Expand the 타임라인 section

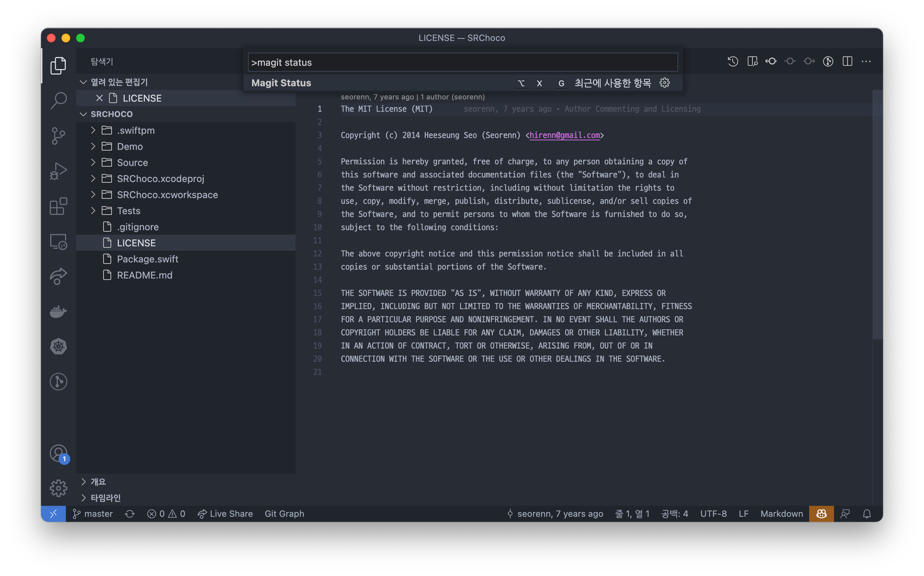tap(105, 497)
